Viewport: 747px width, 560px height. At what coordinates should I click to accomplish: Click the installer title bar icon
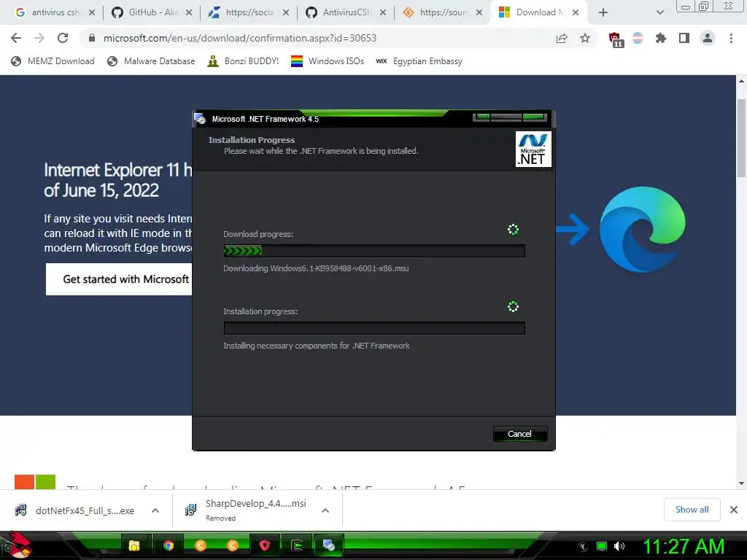[200, 119]
